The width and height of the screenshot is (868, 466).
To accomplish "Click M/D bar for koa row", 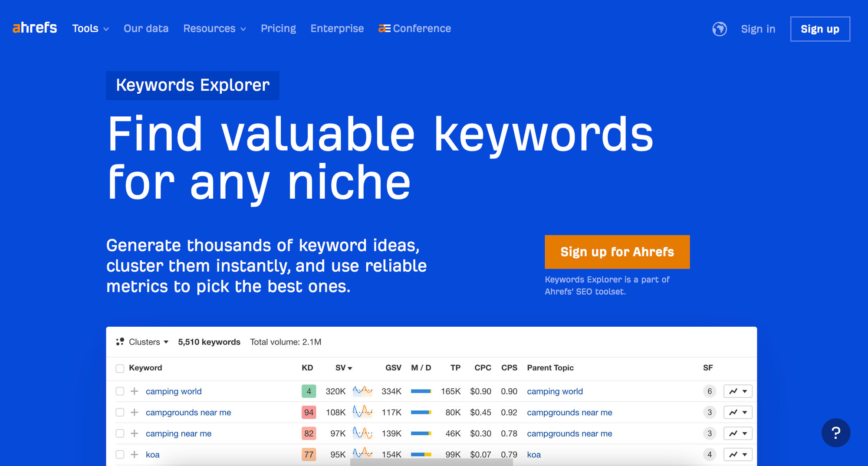I will [421, 454].
